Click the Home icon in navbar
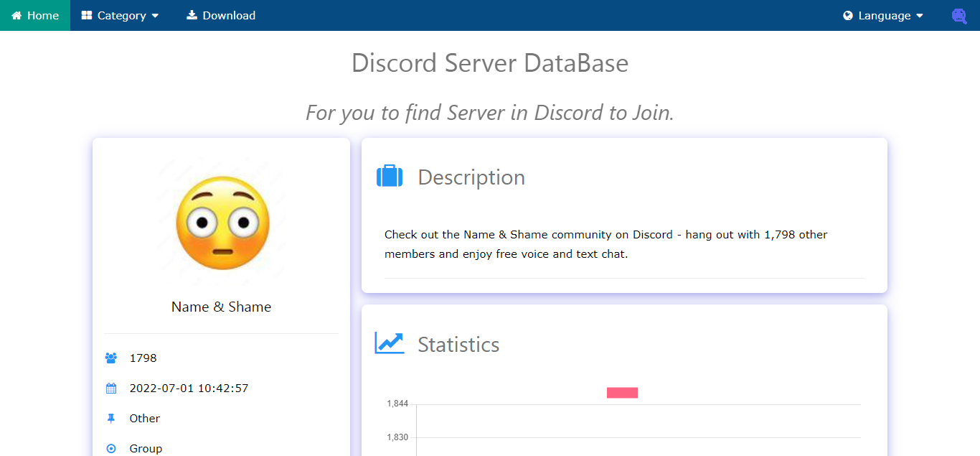 click(17, 16)
